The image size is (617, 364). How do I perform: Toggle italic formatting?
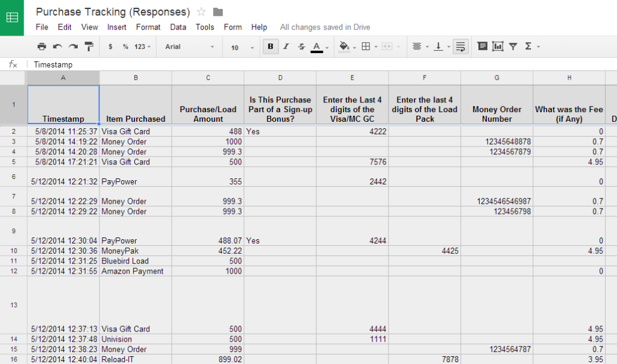285,46
